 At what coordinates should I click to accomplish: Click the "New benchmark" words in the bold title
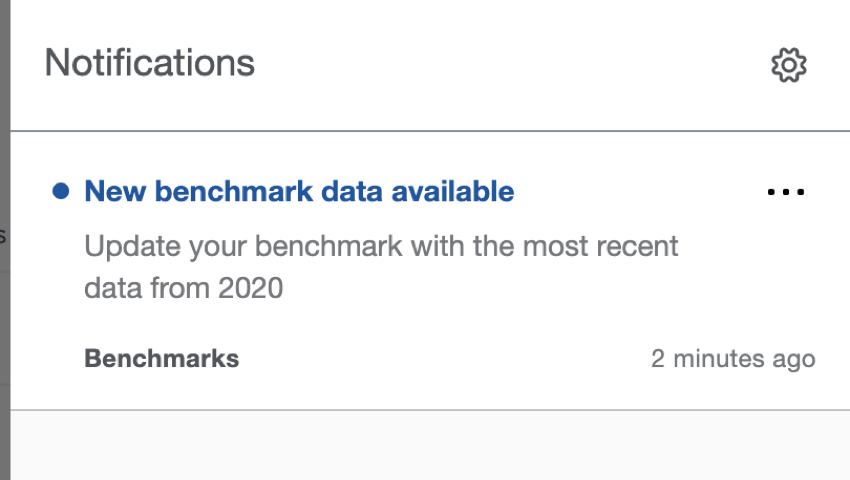199,191
